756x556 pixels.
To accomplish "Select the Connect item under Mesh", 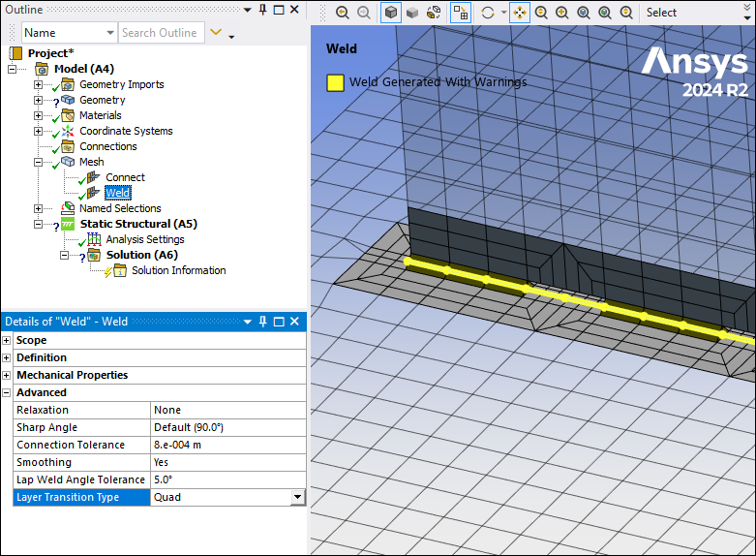I will (125, 177).
